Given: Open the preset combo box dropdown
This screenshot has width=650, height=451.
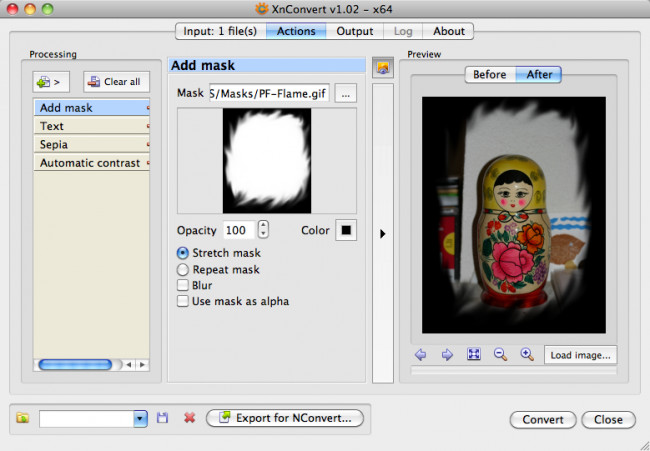Looking at the screenshot, I should pos(140,419).
